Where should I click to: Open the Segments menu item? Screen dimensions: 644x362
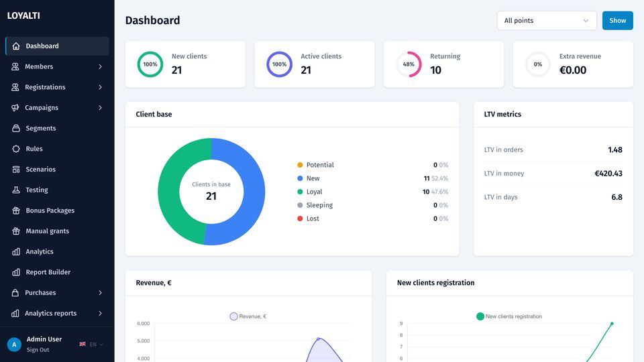[x=57, y=128]
